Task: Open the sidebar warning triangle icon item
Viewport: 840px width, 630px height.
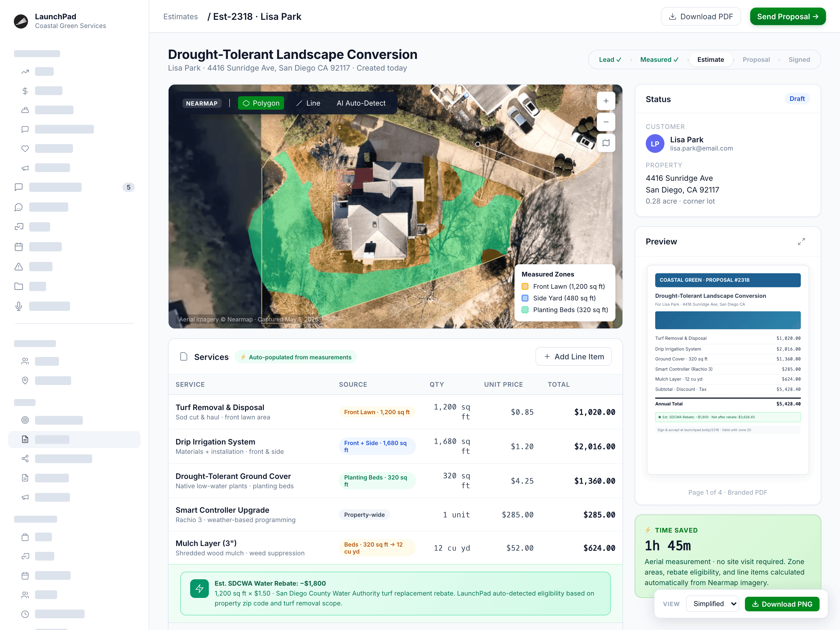Action: pos(19,267)
